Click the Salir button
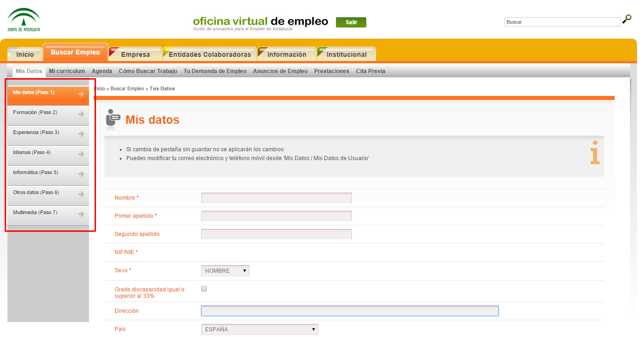This screenshot has width=644, height=337. click(x=351, y=22)
